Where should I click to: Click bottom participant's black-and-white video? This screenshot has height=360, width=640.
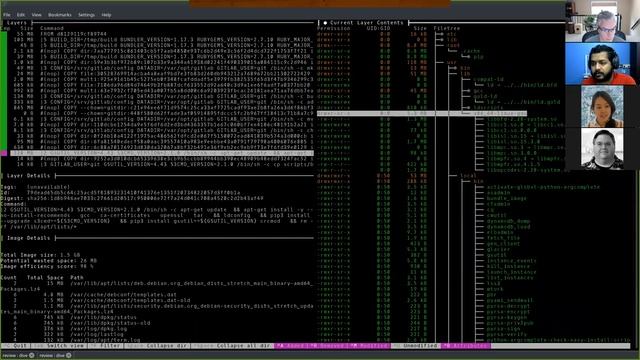click(602, 149)
